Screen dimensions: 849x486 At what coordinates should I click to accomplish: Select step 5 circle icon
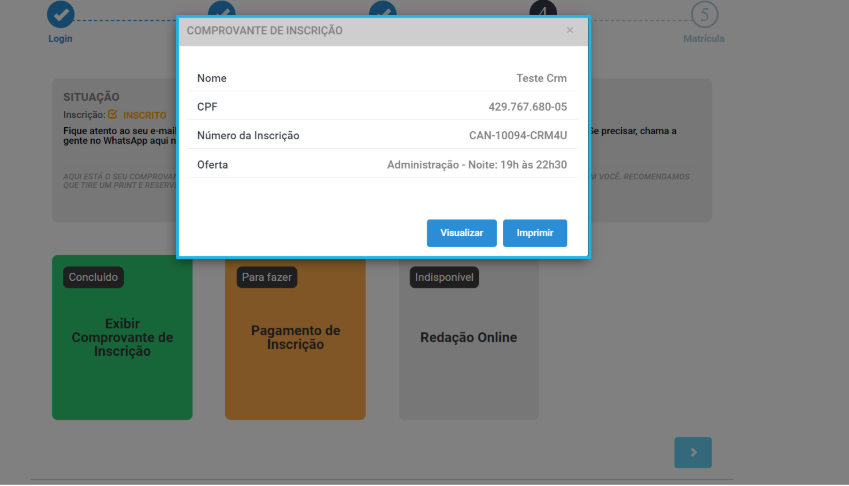pyautogui.click(x=704, y=14)
